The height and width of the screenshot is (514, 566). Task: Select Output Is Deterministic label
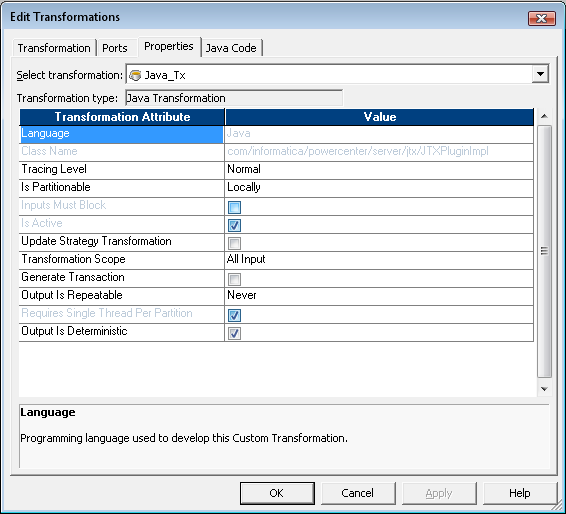click(x=74, y=331)
